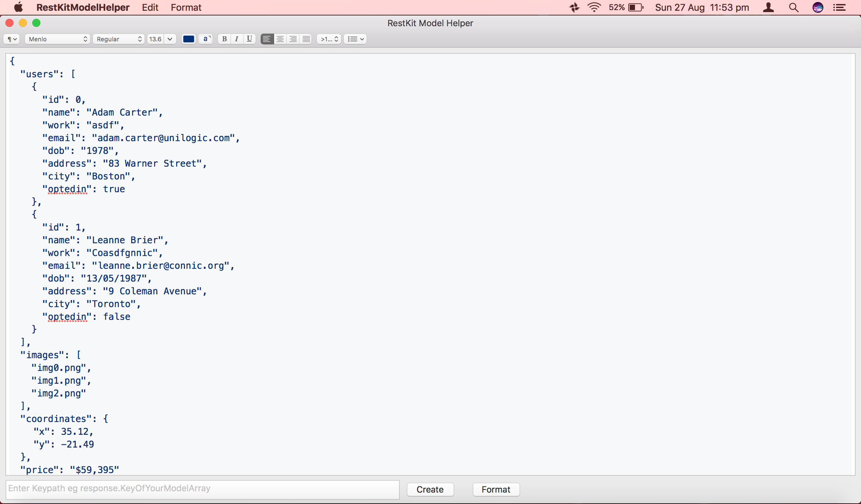Click the optedin true line
This screenshot has width=861, height=504.
click(x=83, y=189)
